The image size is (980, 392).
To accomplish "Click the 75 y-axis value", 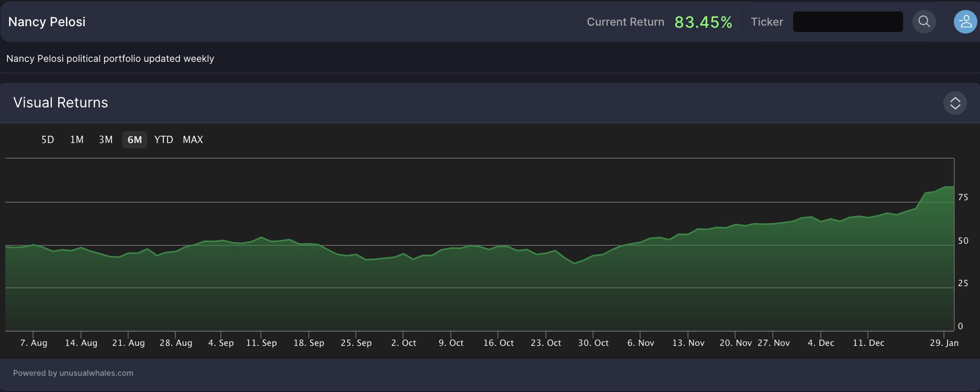I will click(x=963, y=198).
